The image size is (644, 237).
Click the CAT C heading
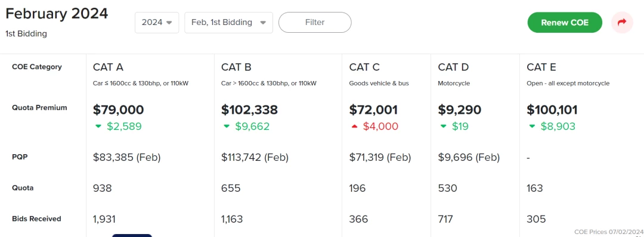tap(364, 67)
